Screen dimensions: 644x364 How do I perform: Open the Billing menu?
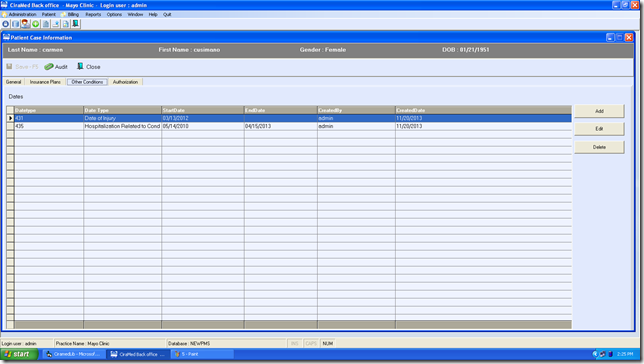(x=73, y=14)
